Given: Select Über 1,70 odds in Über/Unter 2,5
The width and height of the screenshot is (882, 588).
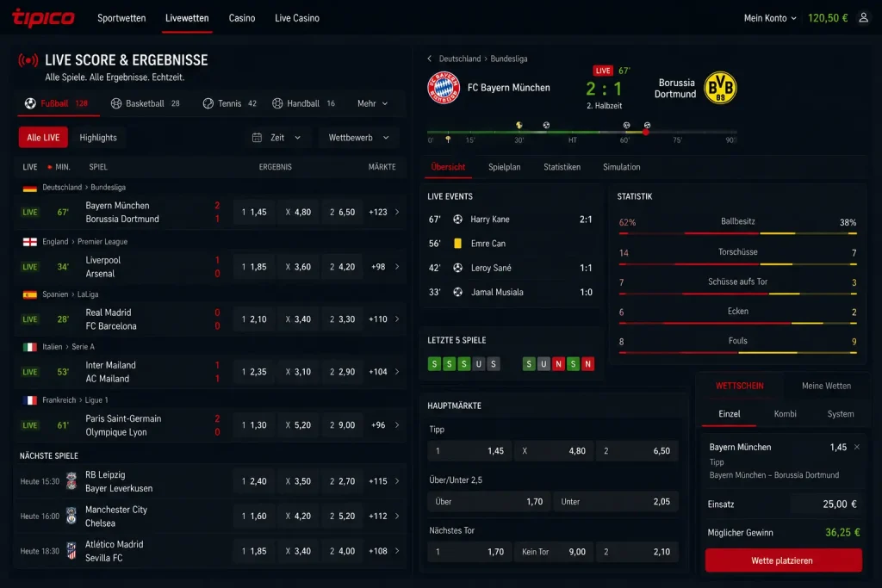Looking at the screenshot, I should click(489, 501).
